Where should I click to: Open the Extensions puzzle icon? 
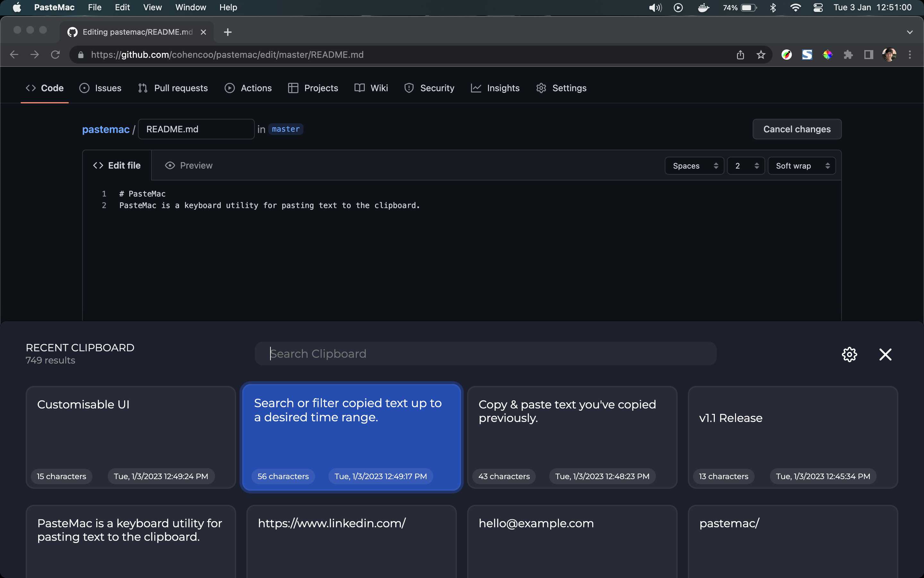point(848,55)
